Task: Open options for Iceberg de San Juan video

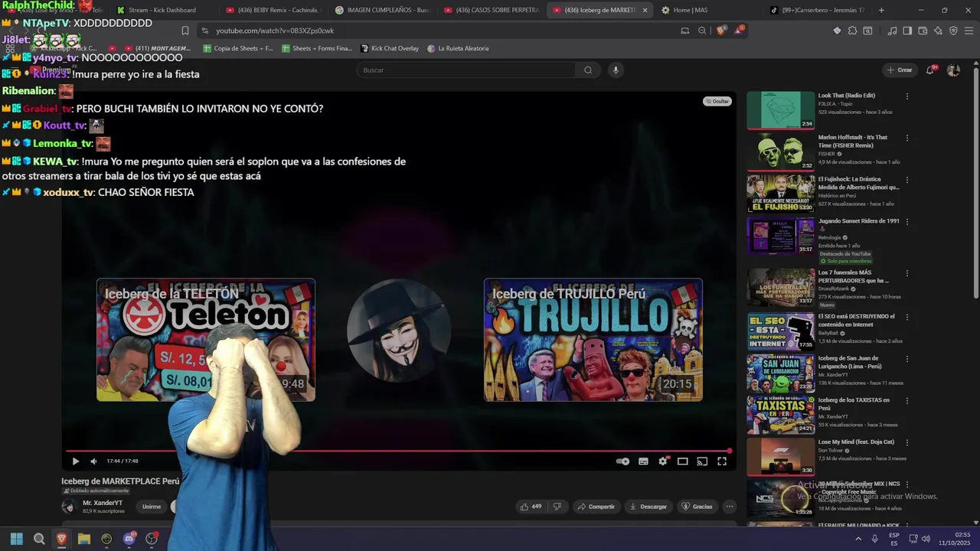Action: (x=907, y=359)
